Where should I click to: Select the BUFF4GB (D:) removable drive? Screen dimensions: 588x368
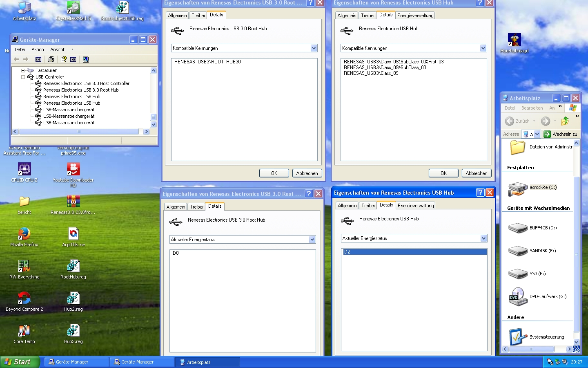tap(532, 228)
